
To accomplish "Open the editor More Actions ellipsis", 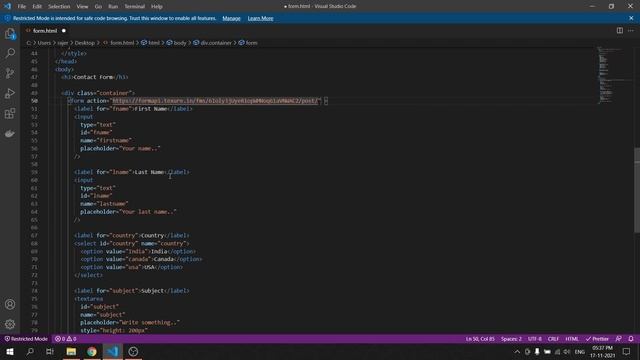I will pyautogui.click(x=631, y=31).
